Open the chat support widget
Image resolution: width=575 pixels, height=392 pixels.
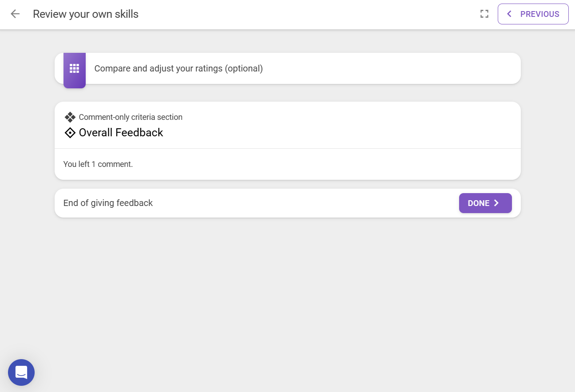tap(21, 372)
